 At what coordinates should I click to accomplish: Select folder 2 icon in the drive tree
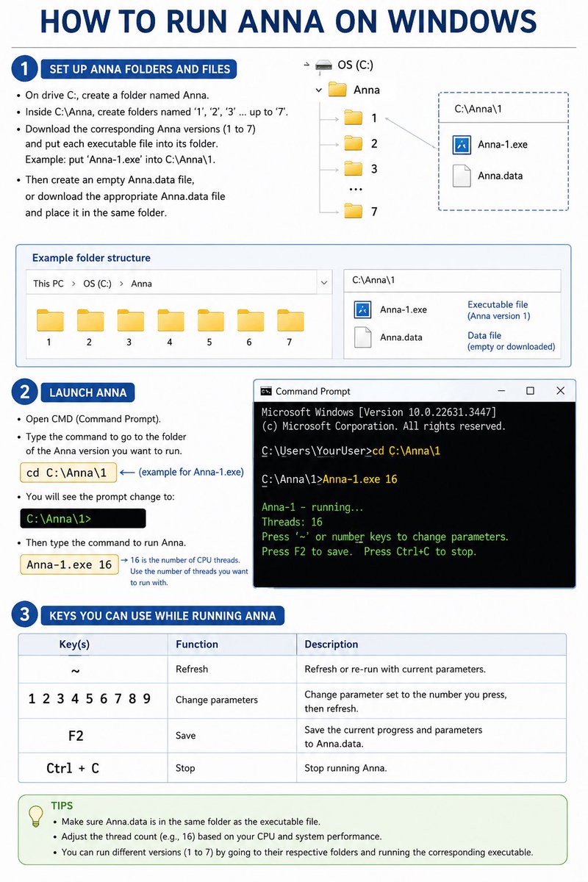click(x=354, y=143)
